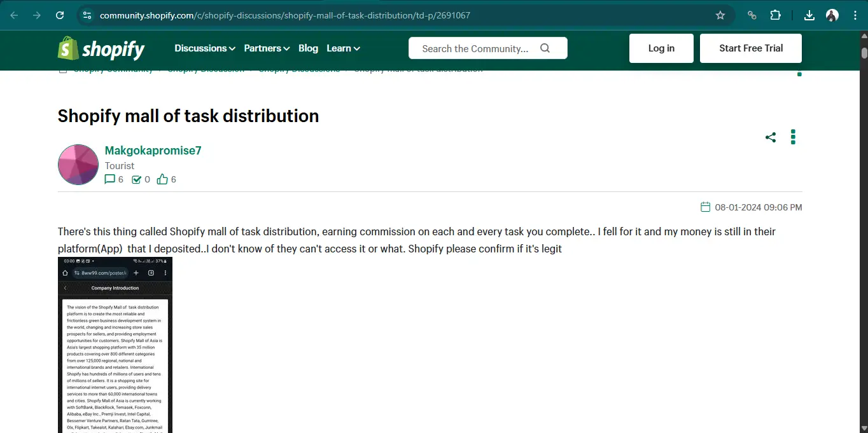Open the browser profile avatar
This screenshot has height=433, width=868.
pos(832,15)
